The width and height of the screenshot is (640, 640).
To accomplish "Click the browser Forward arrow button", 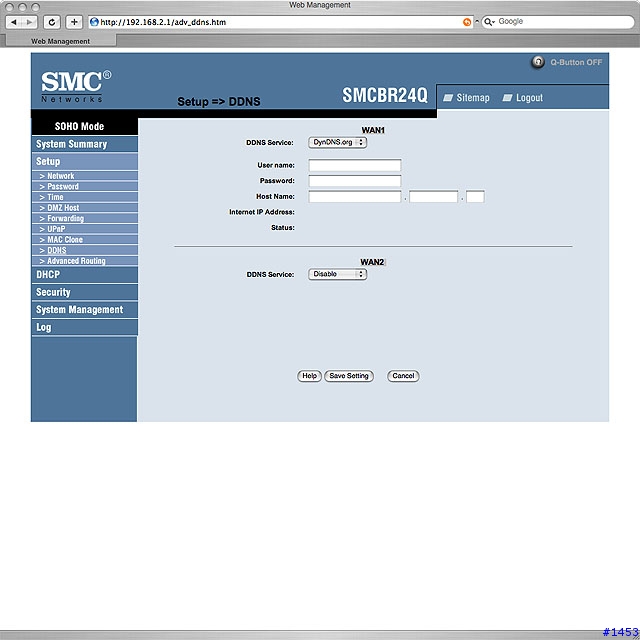I will [x=29, y=22].
